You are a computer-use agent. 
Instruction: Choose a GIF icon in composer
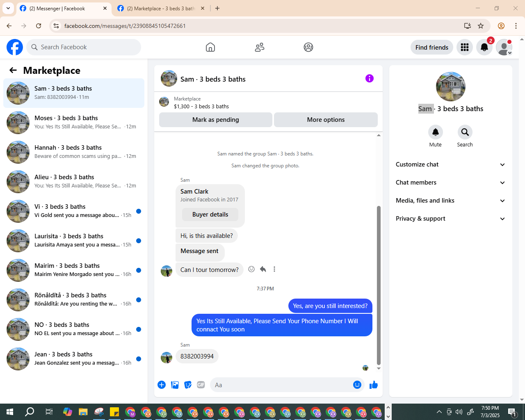(201, 385)
